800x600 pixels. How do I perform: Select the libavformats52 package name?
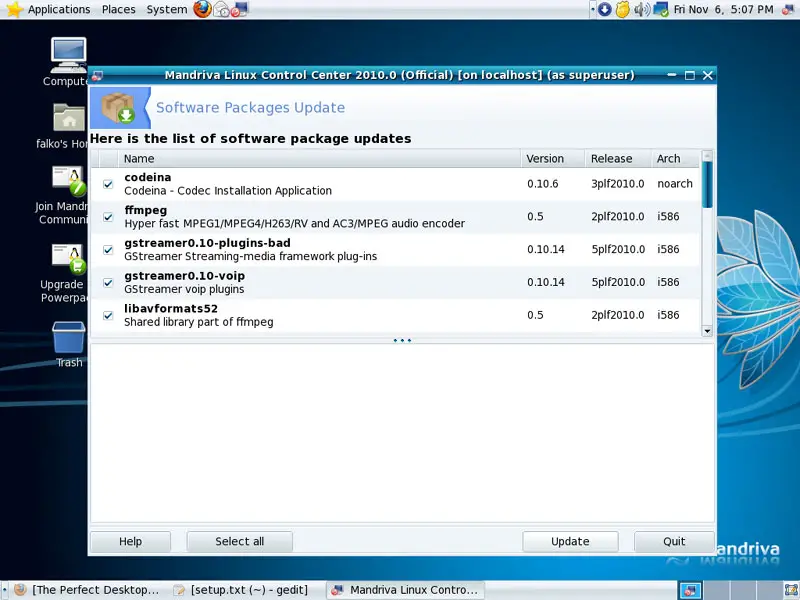(171, 309)
